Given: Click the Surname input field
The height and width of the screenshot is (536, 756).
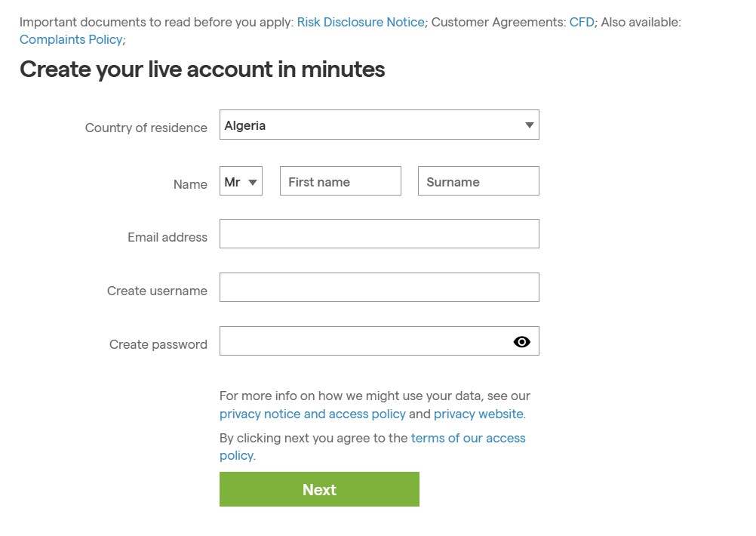Looking at the screenshot, I should click(478, 182).
